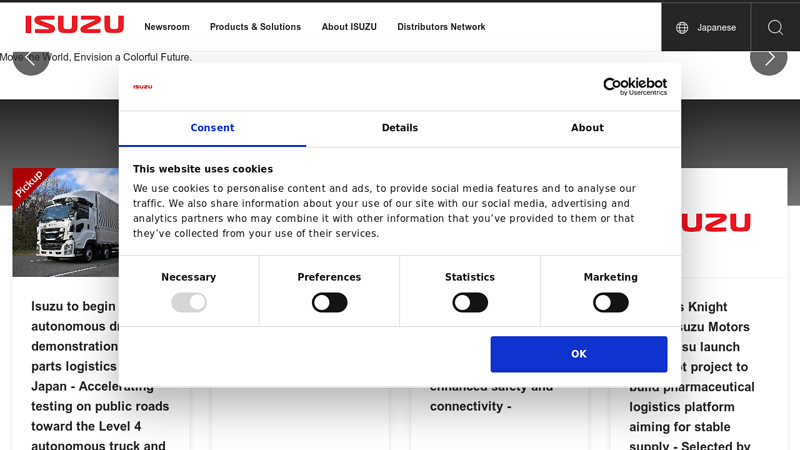Click the Cookiebot by Usercentrics logo
The width and height of the screenshot is (800, 450).
pyautogui.click(x=635, y=86)
